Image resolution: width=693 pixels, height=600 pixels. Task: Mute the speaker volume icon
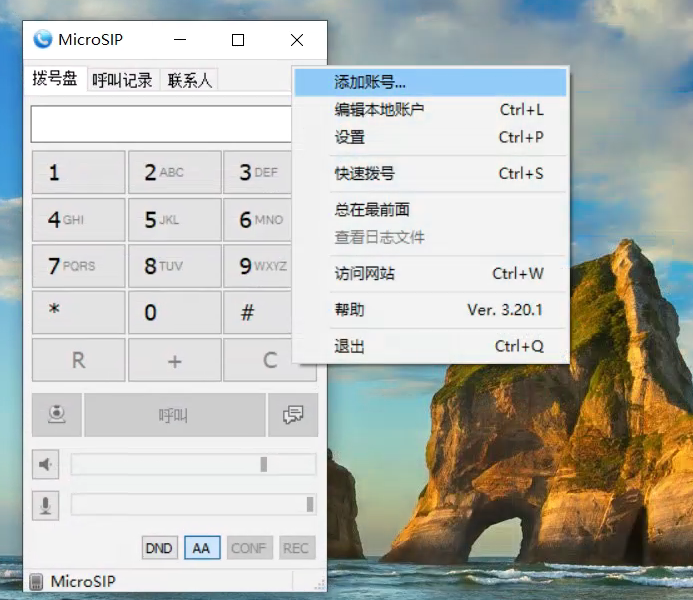[46, 464]
